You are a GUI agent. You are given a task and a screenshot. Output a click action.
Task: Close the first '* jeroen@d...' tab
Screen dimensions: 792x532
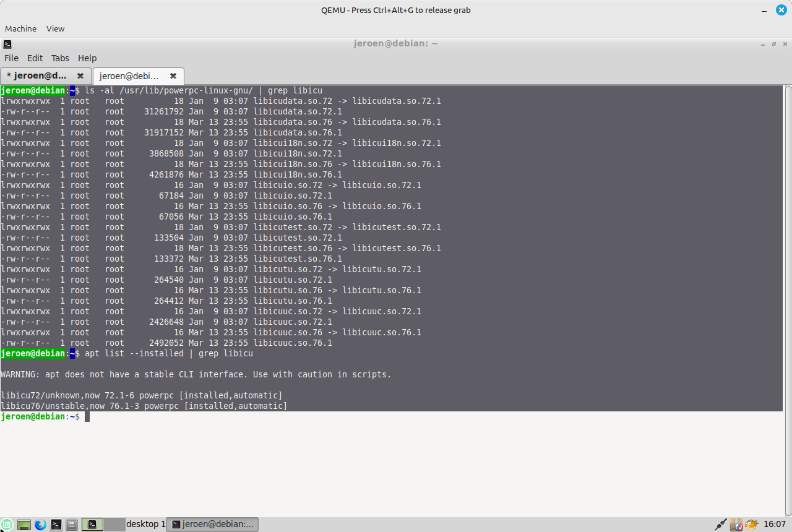(x=80, y=76)
